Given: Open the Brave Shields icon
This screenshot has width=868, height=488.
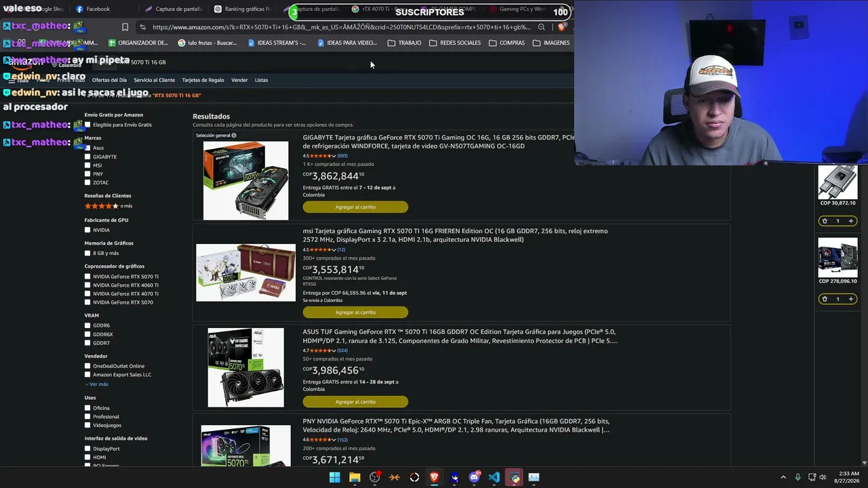Looking at the screenshot, I should (561, 27).
